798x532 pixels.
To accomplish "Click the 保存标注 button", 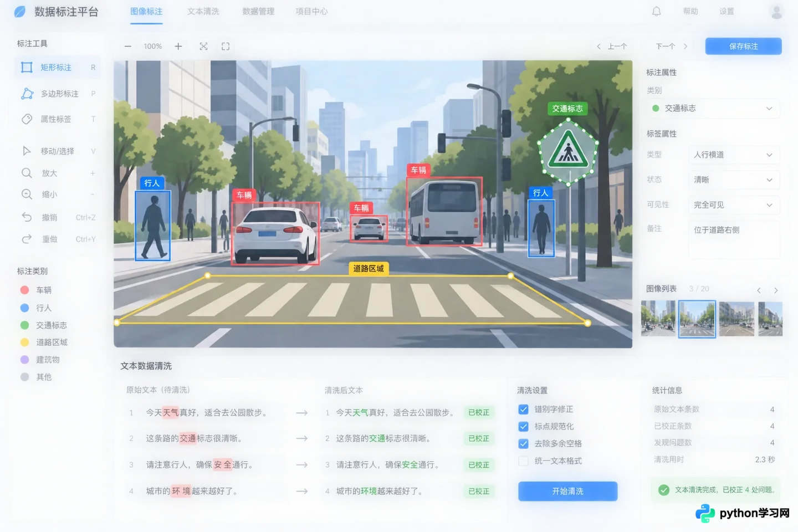I will click(x=743, y=47).
